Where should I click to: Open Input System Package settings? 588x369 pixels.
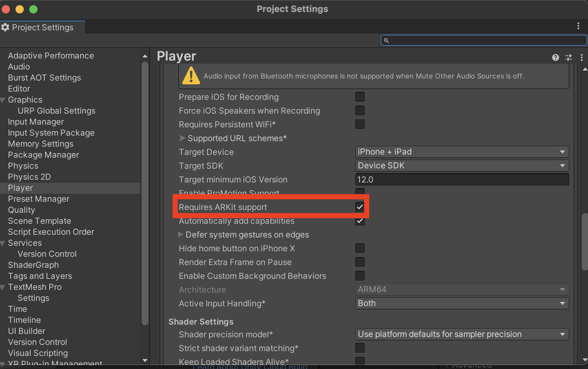coord(51,133)
